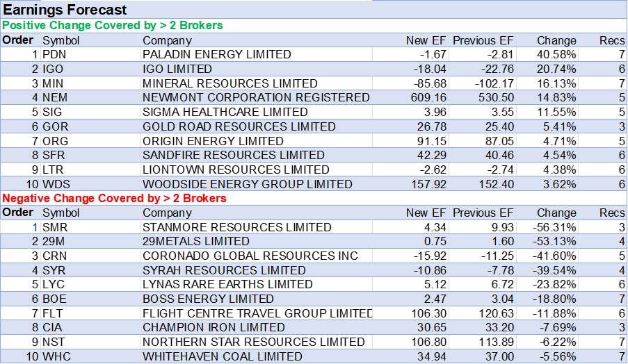Click the WOODSIDE ENERGY GROUP LIMITED cell
Viewport: 628px width, 364px height.
pyautogui.click(x=247, y=185)
